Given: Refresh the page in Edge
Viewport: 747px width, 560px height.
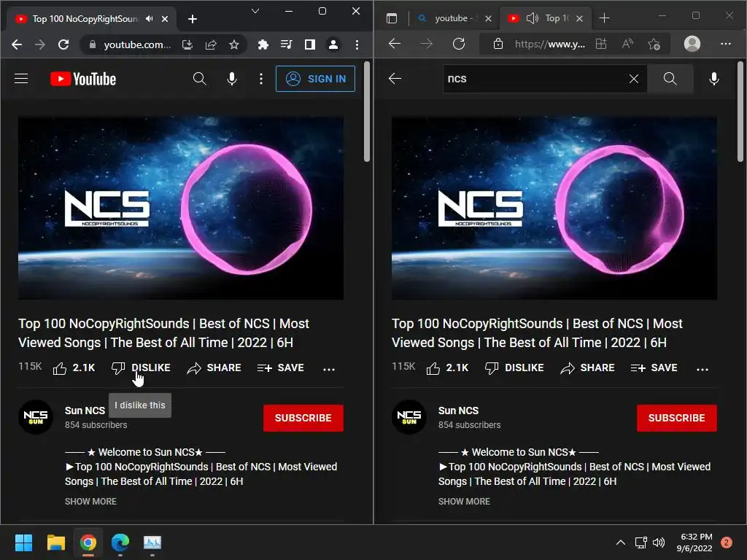Looking at the screenshot, I should pos(459,44).
